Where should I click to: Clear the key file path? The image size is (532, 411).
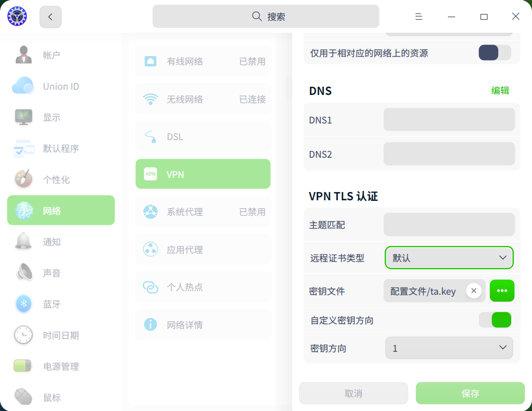click(x=473, y=291)
